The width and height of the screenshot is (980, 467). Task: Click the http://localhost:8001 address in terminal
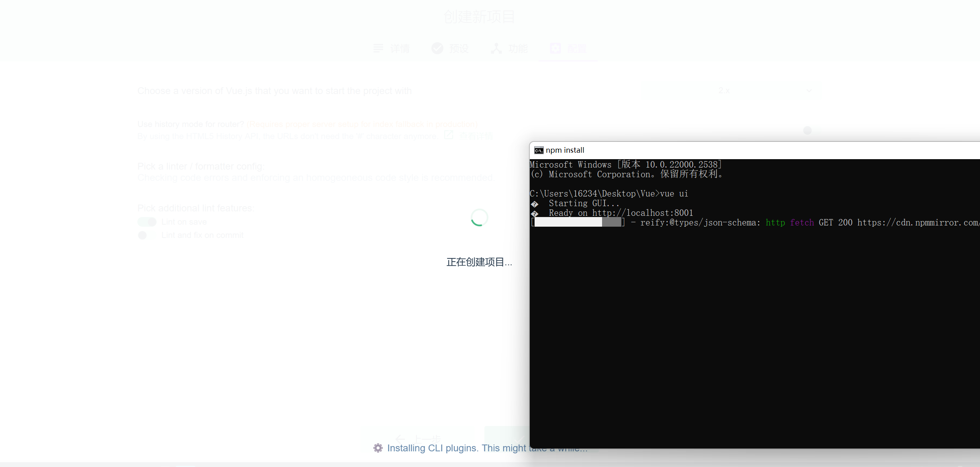(x=643, y=213)
